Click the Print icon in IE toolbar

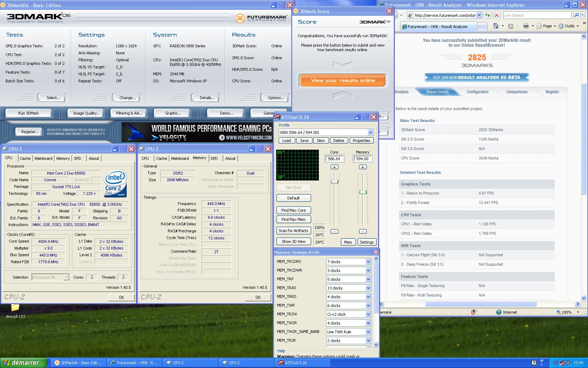click(x=526, y=26)
